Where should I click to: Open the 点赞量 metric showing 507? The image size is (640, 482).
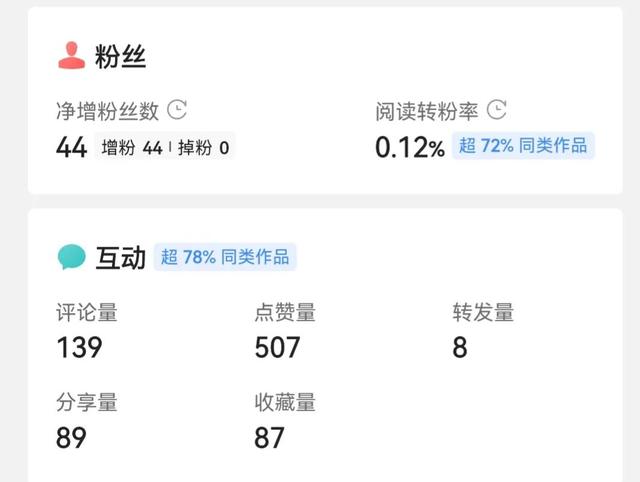277,347
